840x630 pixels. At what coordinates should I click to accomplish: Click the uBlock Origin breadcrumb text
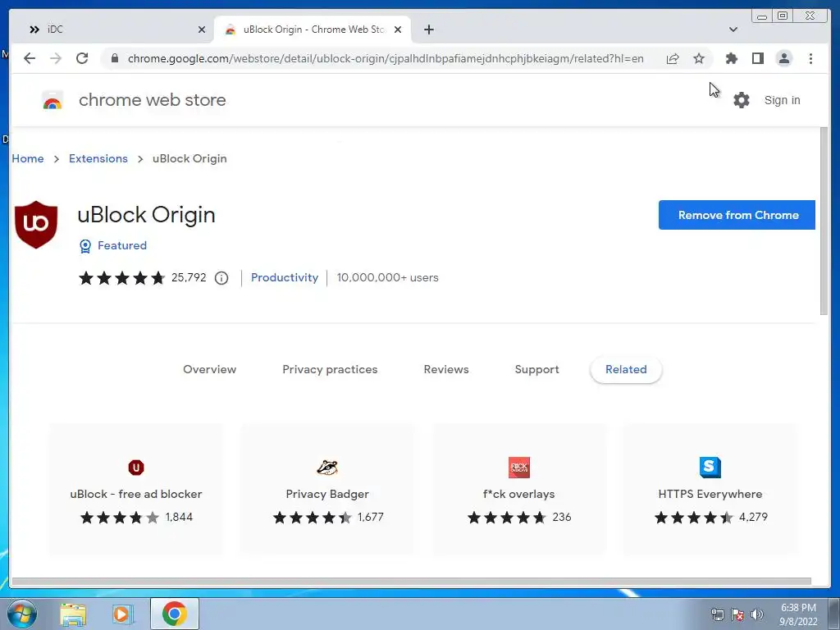[189, 158]
